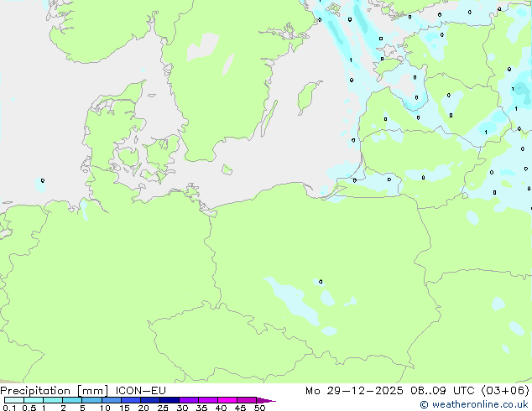
Task: Click the legend label 50
Action: click(259, 408)
